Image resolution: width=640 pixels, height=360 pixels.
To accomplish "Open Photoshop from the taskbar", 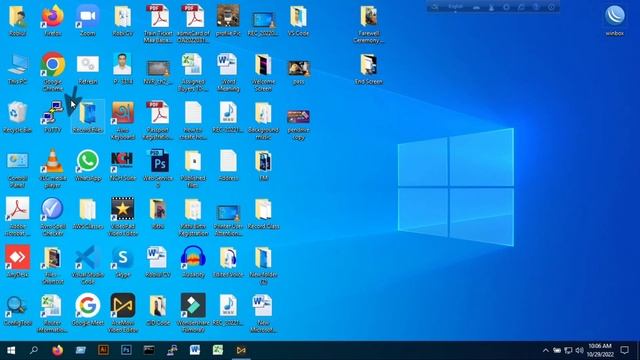I will click(x=126, y=350).
